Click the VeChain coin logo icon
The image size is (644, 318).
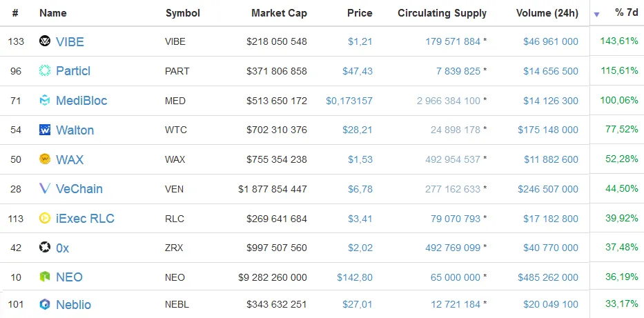pyautogui.click(x=45, y=188)
